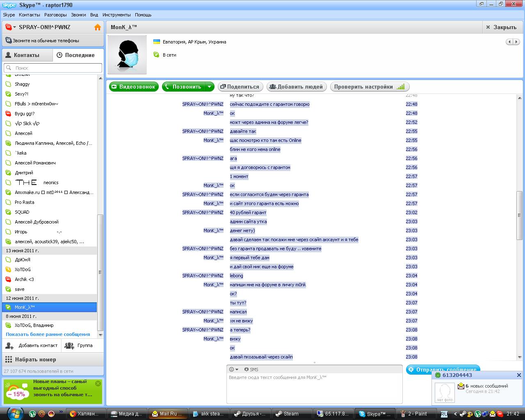Switch to the Последние tab

[x=78, y=55]
